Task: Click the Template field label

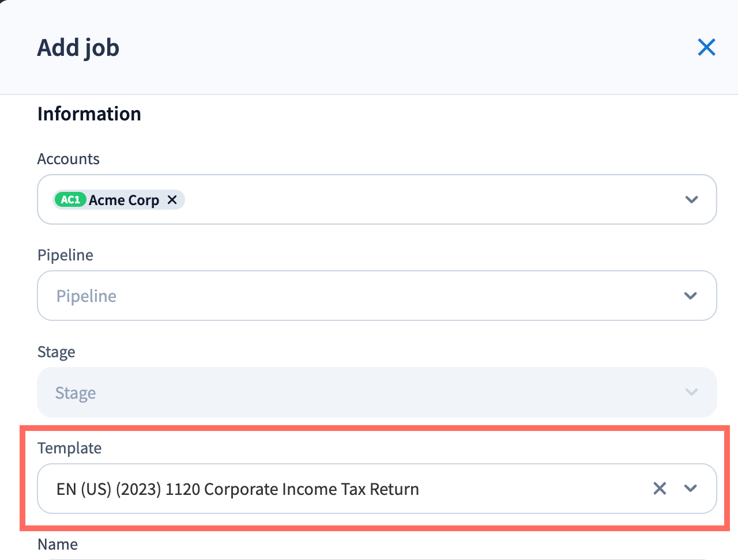Action: [70, 448]
